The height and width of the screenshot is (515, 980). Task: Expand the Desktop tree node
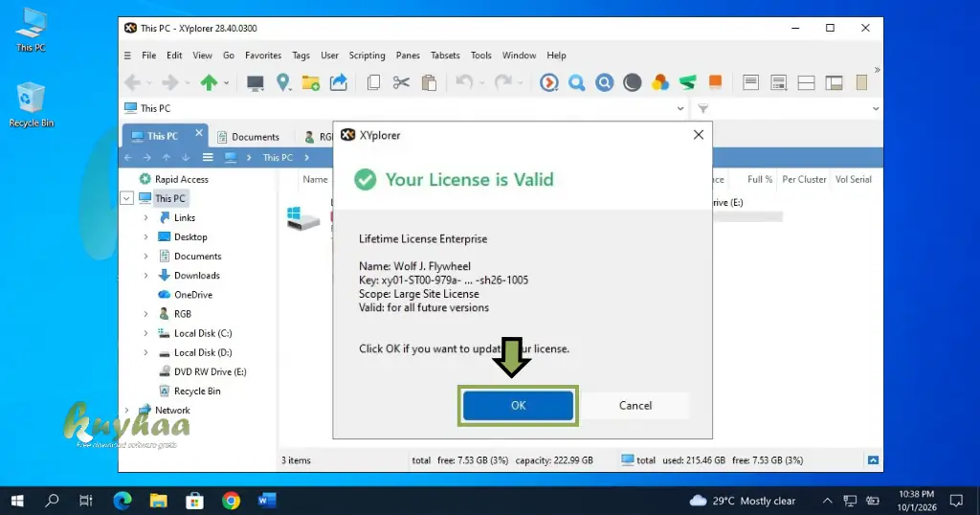point(145,236)
